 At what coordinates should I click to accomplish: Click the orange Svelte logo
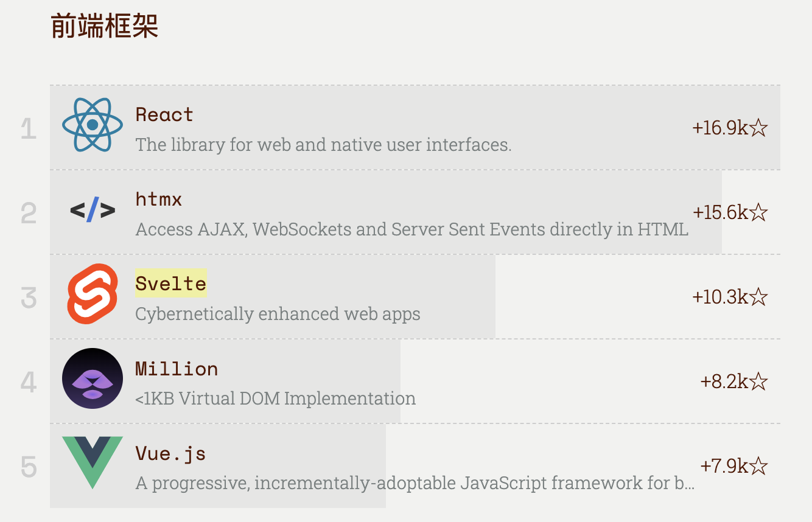click(x=93, y=294)
